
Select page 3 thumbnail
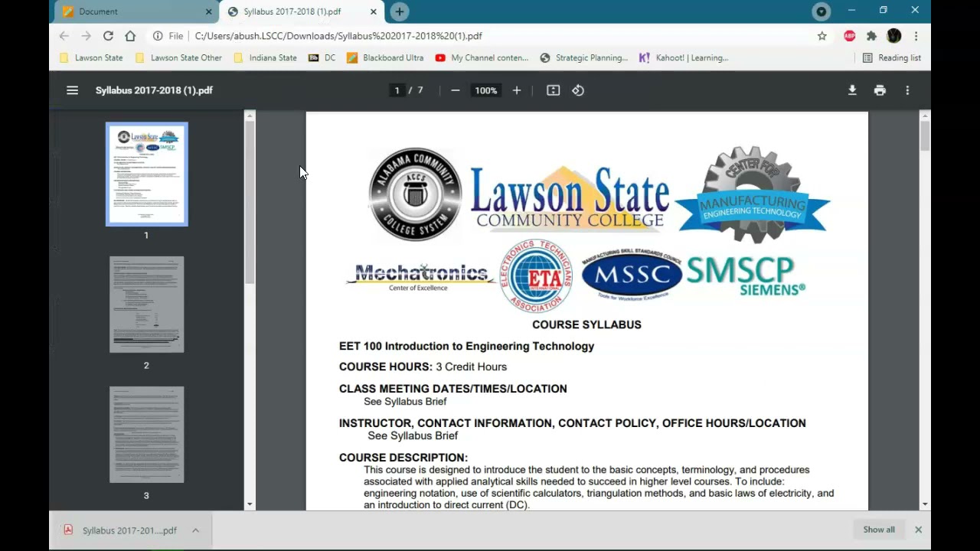146,435
